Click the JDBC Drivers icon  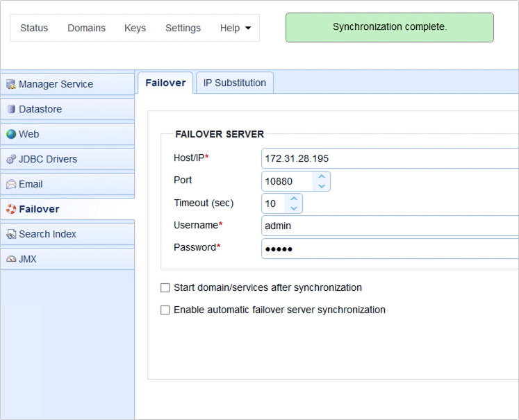point(10,160)
